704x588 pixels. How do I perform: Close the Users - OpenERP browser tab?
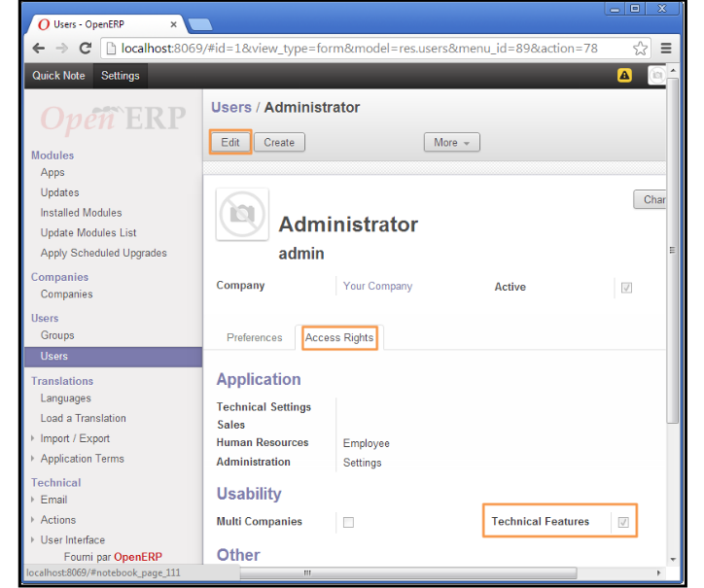point(173,24)
